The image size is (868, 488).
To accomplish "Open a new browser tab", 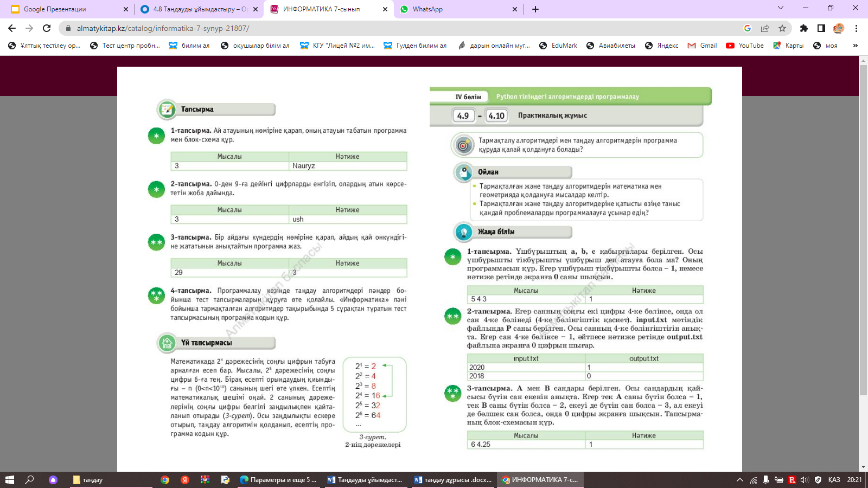I will 535,9.
